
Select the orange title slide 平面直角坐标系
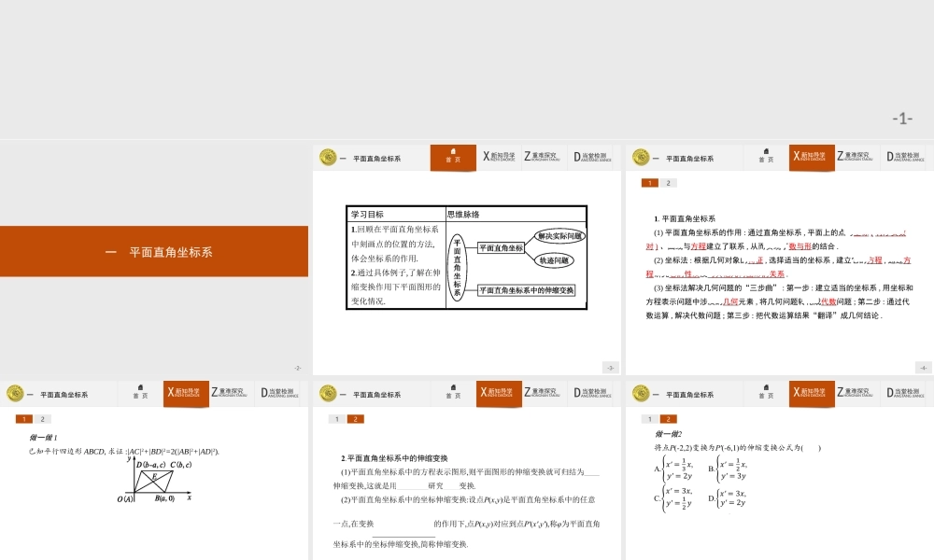coord(154,252)
